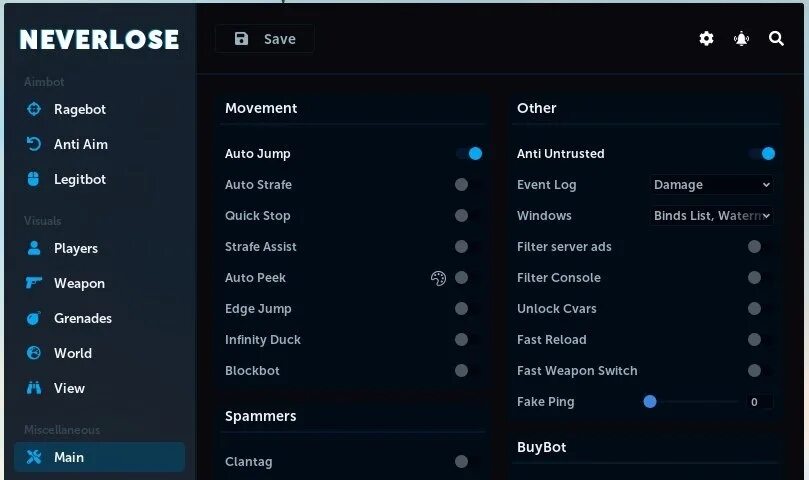809x480 pixels.
Task: Turn on the Auto Peek toggle
Action: point(468,277)
